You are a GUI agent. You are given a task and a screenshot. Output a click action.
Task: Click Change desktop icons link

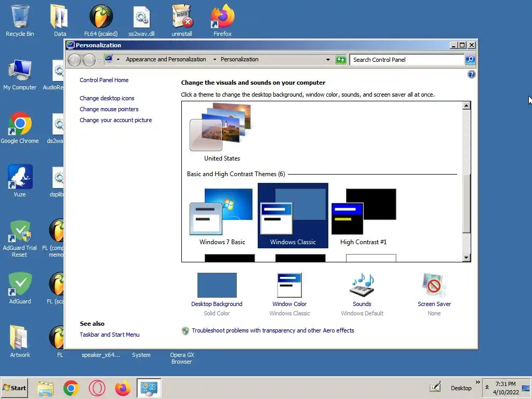pyautogui.click(x=107, y=98)
